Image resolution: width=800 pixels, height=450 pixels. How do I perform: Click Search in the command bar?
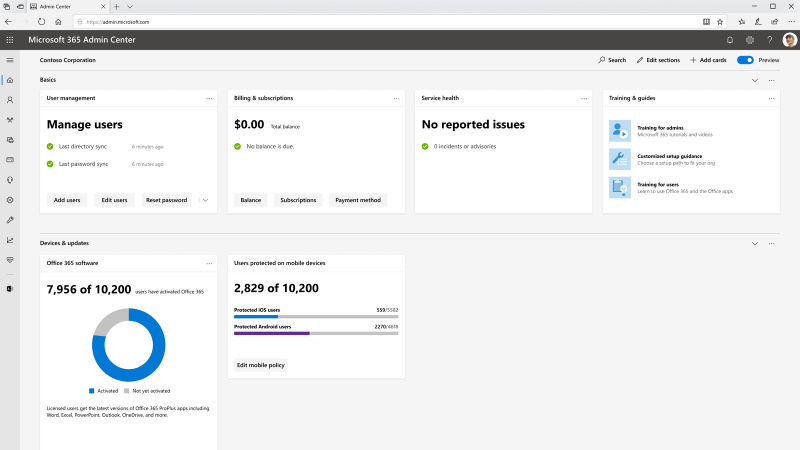click(x=612, y=60)
